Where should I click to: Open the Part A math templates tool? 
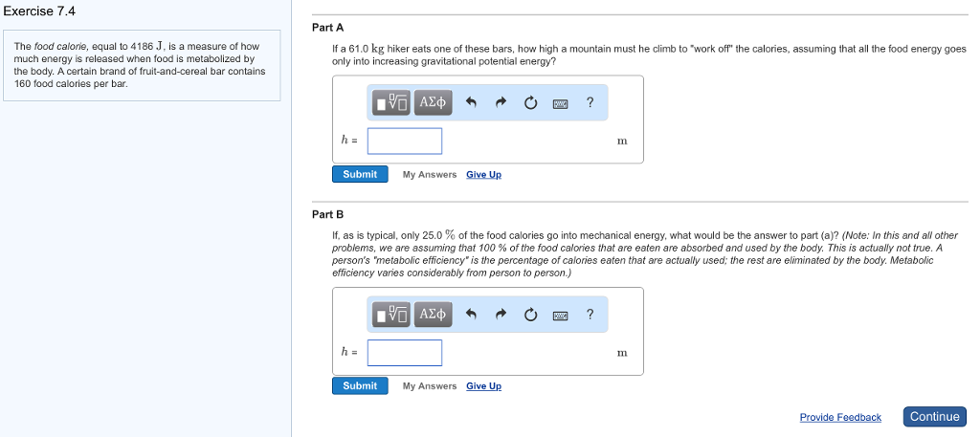click(x=392, y=102)
